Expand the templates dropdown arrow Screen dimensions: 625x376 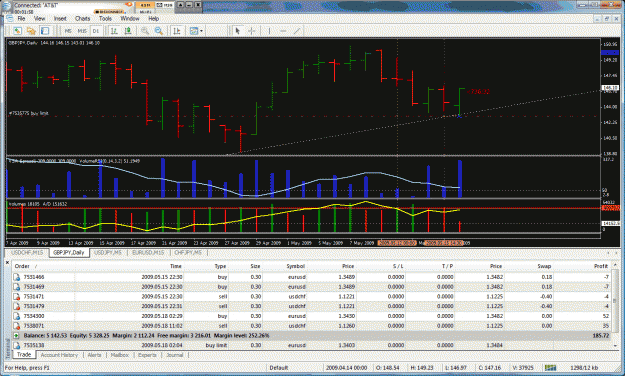(202, 31)
